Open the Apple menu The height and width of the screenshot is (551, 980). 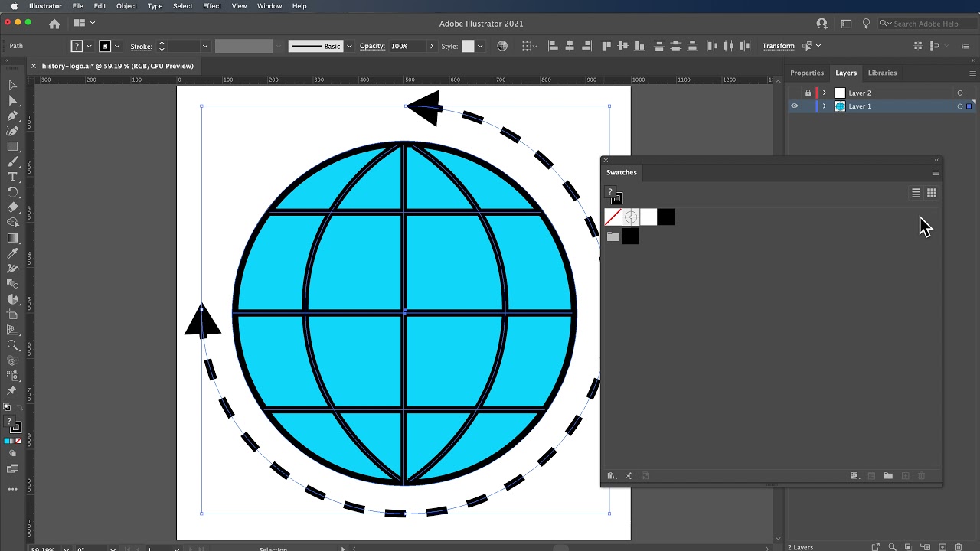14,6
